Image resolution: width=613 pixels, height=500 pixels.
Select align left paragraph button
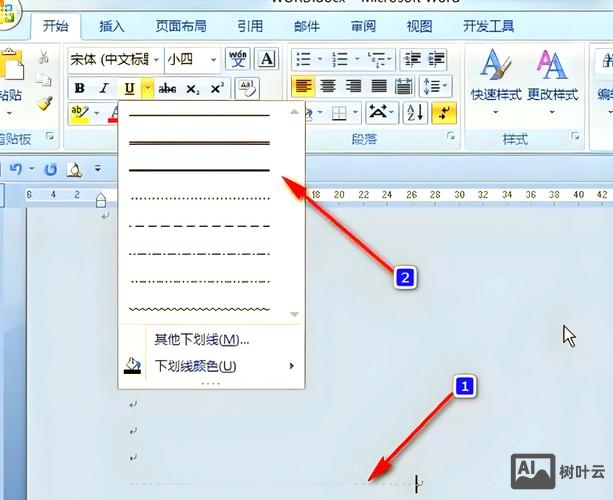[x=303, y=86]
